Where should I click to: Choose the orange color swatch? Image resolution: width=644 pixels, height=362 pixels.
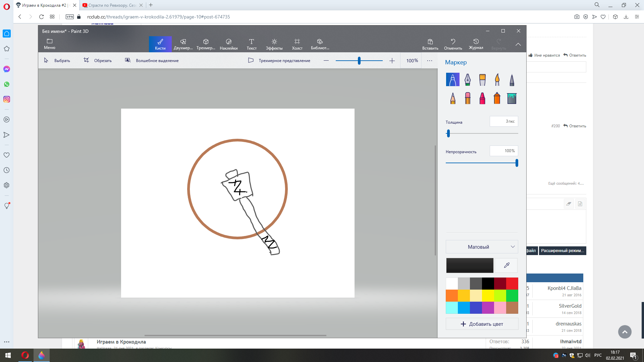[452, 296]
